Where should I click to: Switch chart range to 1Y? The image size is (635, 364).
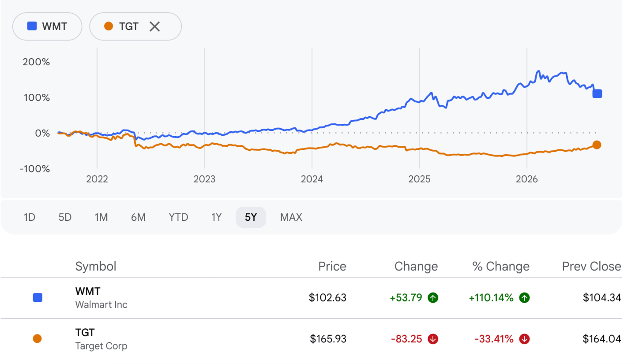point(216,217)
